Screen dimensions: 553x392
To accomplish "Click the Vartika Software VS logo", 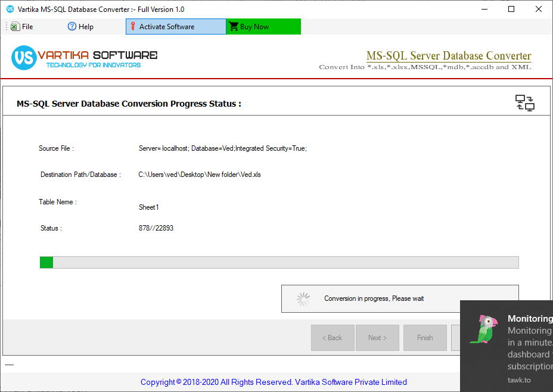I will coord(24,58).
